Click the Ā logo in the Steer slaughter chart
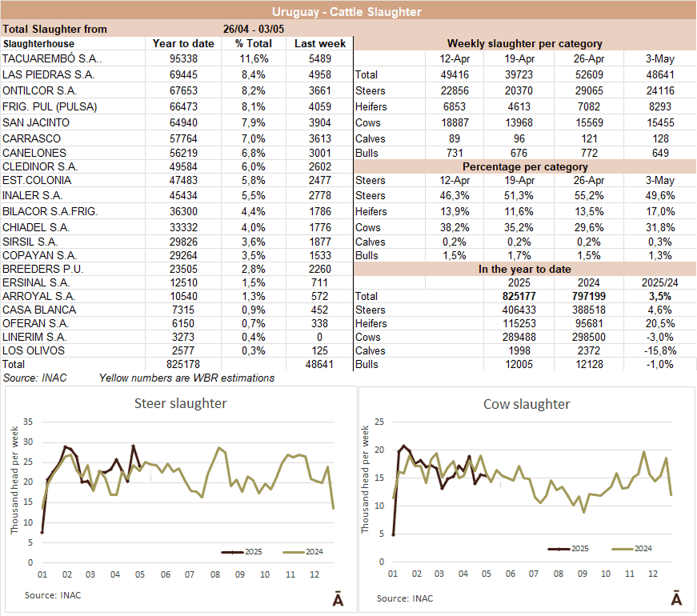 click(x=338, y=598)
